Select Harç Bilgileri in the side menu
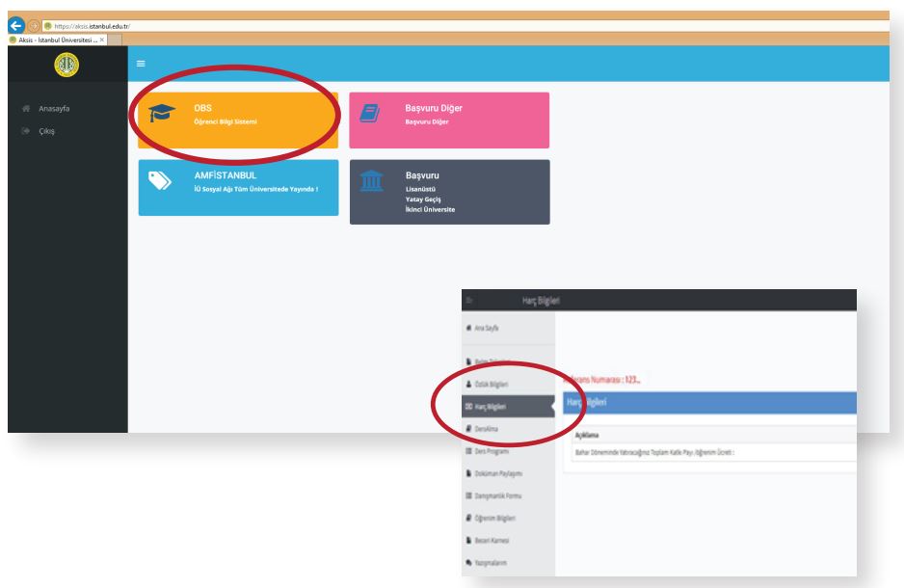Image resolution: width=904 pixels, height=588 pixels. (508, 407)
